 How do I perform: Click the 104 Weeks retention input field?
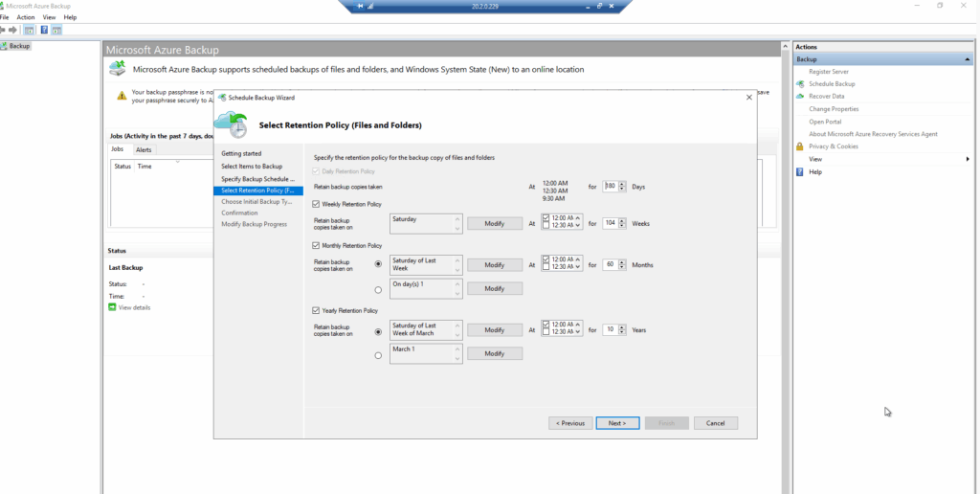click(x=611, y=223)
